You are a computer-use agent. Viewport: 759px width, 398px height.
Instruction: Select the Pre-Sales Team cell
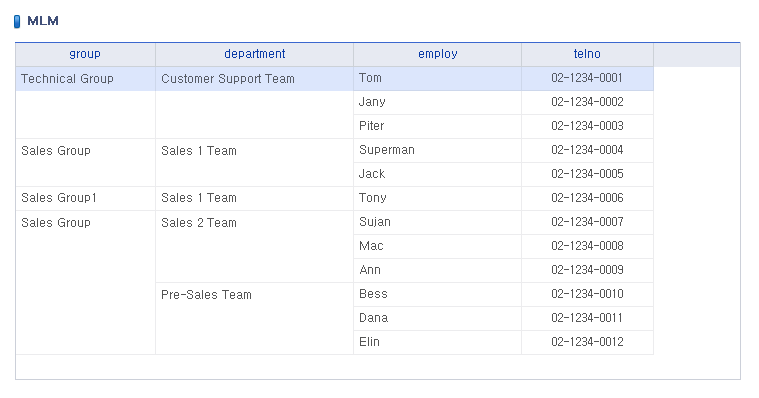(255, 319)
